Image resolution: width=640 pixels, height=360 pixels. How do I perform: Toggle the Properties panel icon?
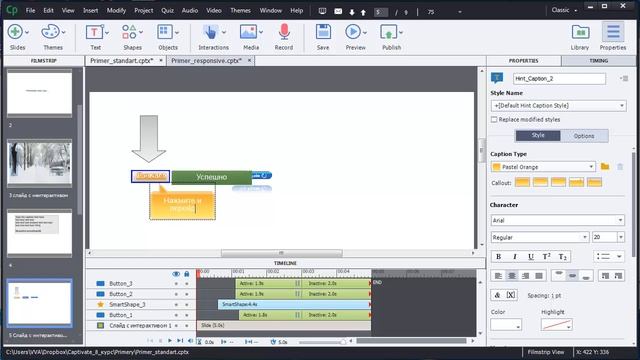coord(613,32)
